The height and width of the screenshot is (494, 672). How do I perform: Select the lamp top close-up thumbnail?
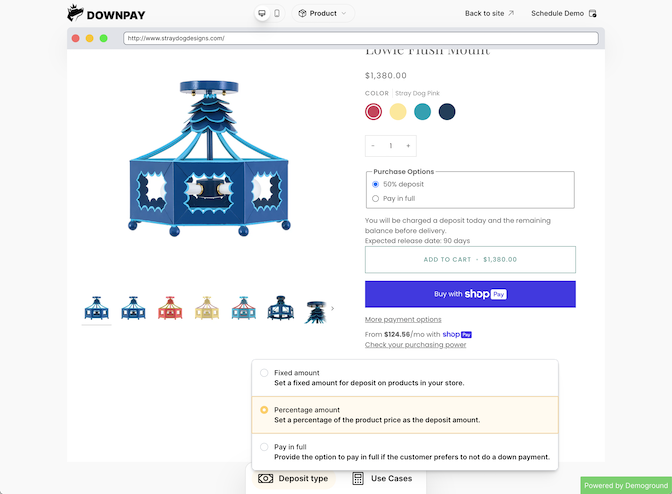[316, 311]
